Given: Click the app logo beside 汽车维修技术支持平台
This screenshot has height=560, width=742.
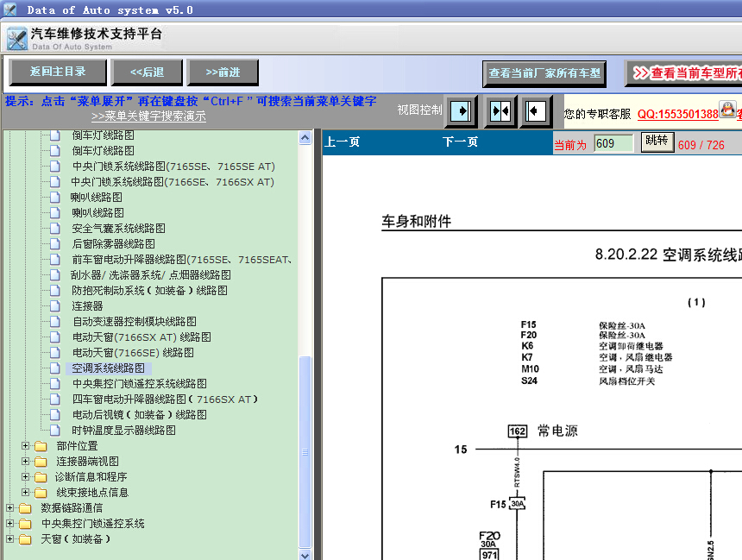Looking at the screenshot, I should pos(17,38).
